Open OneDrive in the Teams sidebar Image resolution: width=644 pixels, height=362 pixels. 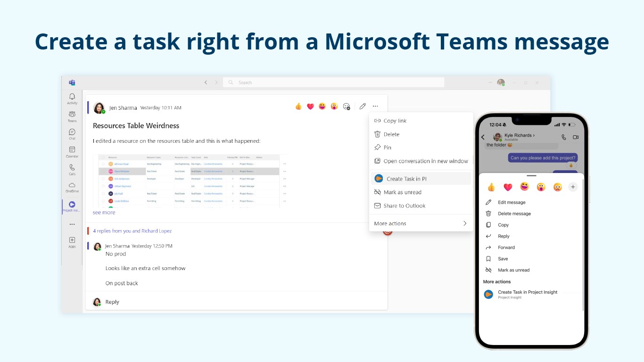pos(72,188)
